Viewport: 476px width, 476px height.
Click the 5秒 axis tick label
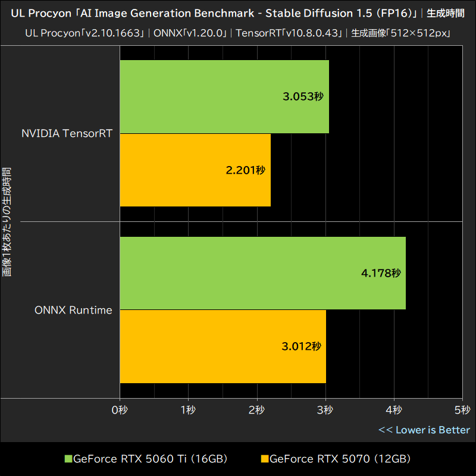462,411
